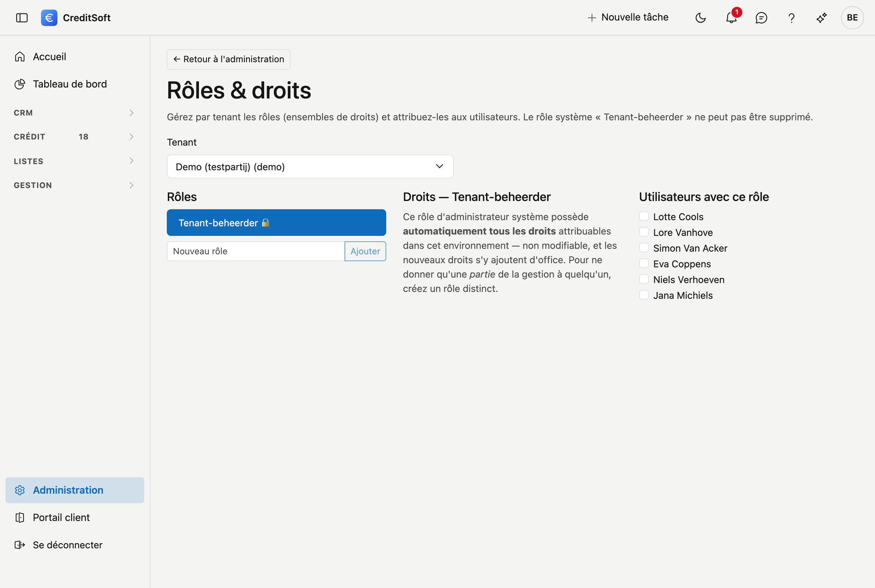Image resolution: width=875 pixels, height=588 pixels.
Task: Click the Portail client door icon
Action: 20,518
